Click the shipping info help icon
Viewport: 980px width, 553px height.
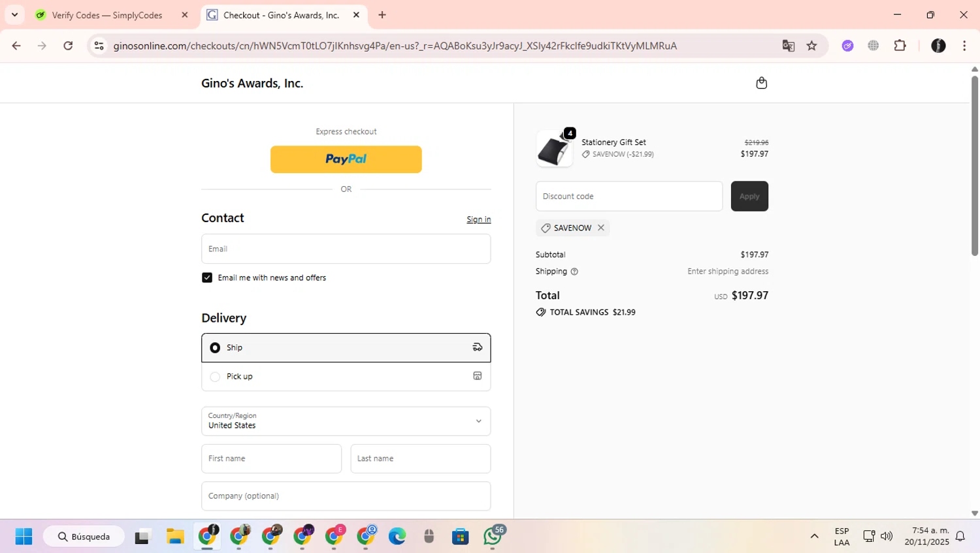tap(574, 272)
